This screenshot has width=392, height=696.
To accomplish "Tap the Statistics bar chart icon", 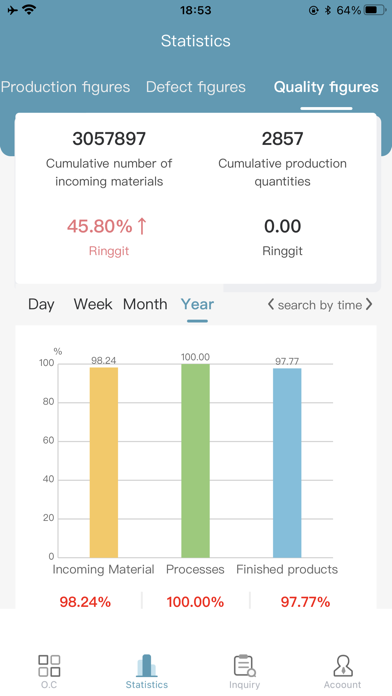I will [x=147, y=665].
